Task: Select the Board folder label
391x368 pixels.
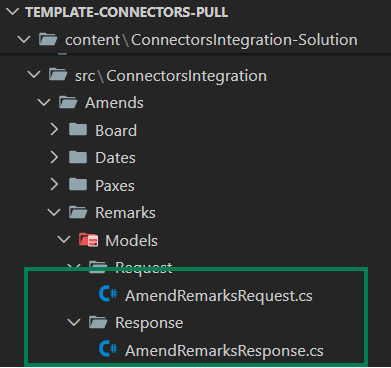Action: coord(116,130)
